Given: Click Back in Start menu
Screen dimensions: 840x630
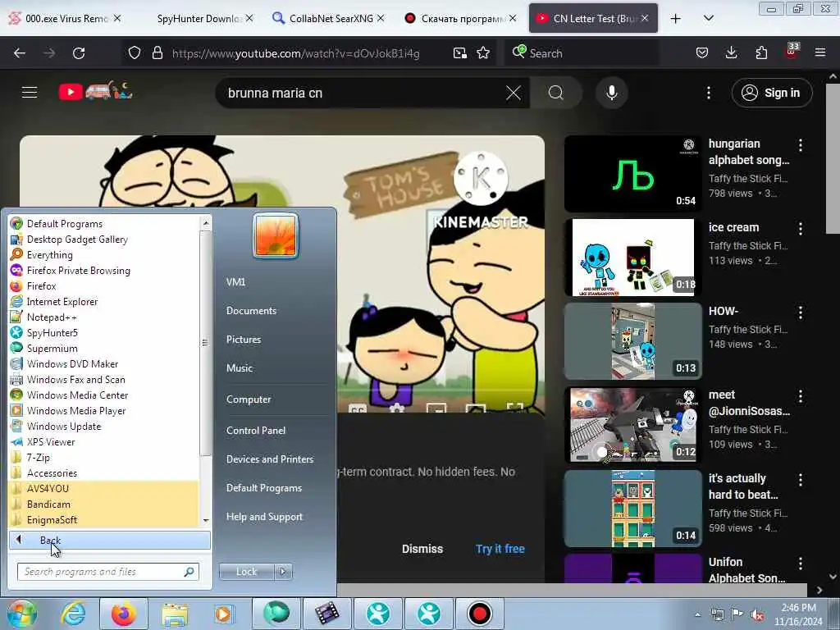Looking at the screenshot, I should [x=110, y=540].
